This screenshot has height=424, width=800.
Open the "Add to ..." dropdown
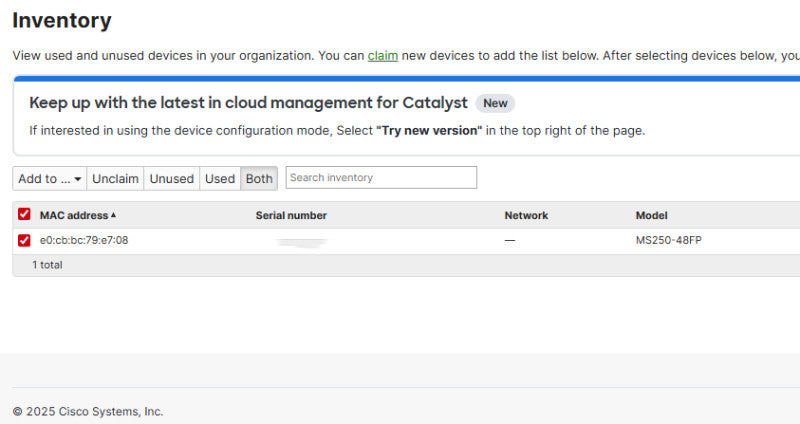[x=49, y=179]
